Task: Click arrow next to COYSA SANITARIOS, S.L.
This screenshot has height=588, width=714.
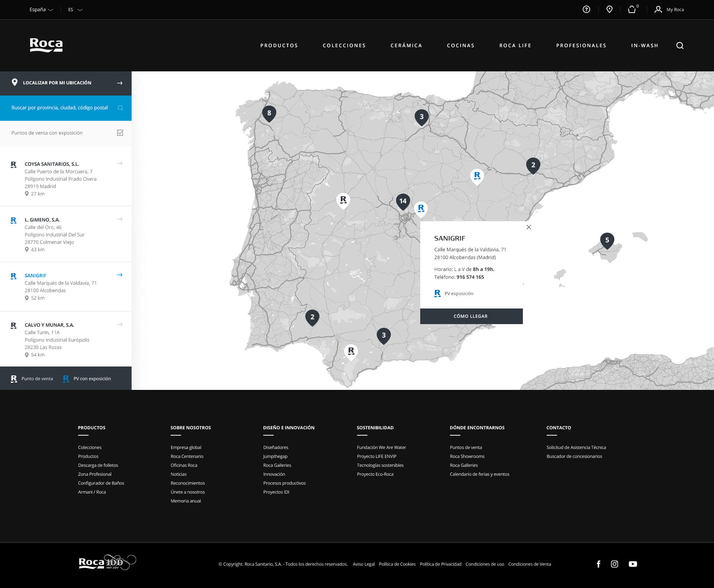Action: (x=120, y=164)
